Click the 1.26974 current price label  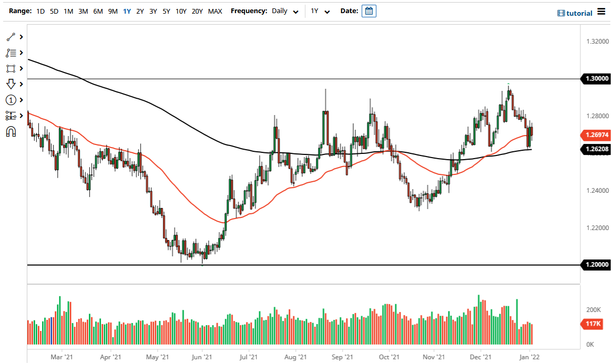pyautogui.click(x=596, y=135)
